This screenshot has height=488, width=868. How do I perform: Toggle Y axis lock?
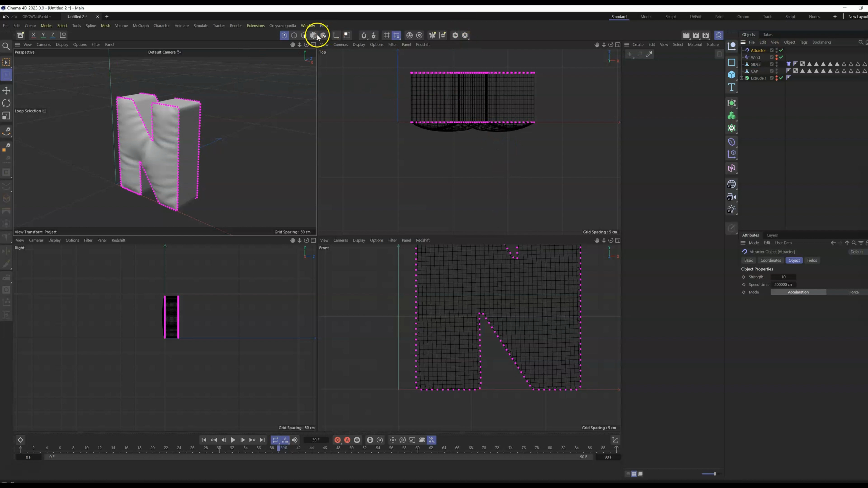tap(43, 35)
